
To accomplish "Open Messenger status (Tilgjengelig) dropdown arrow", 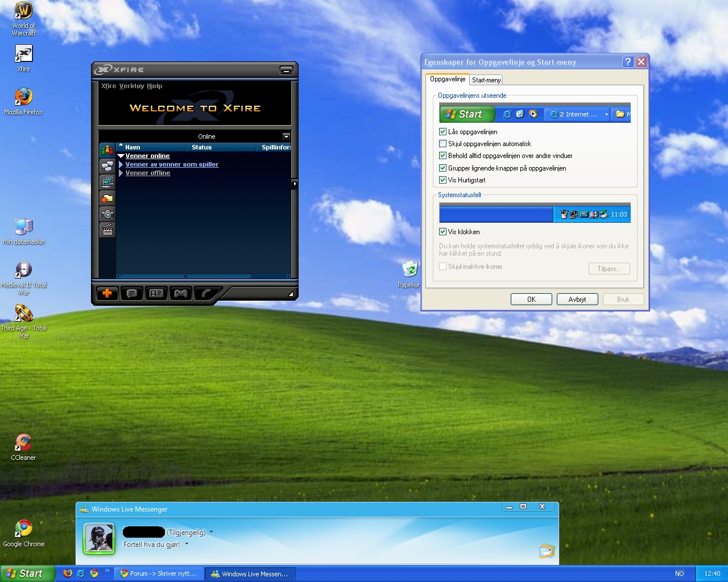I will (x=211, y=533).
